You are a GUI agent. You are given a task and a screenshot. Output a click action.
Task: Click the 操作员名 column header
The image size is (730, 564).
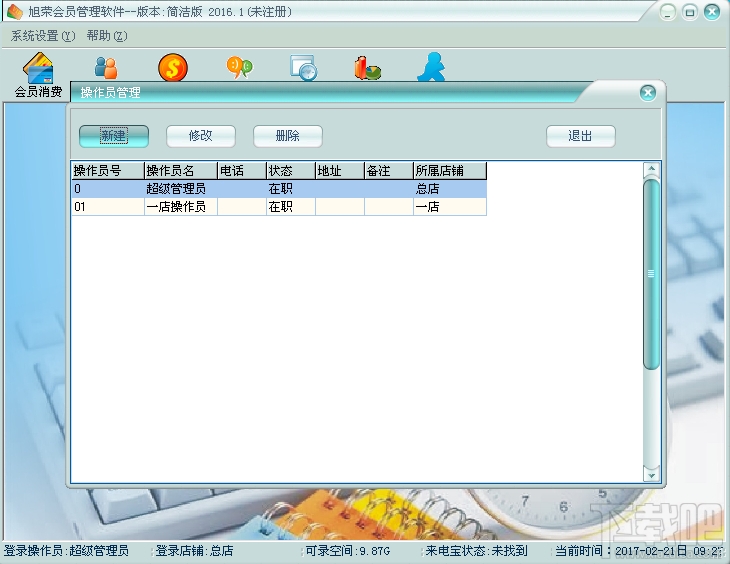tap(181, 171)
